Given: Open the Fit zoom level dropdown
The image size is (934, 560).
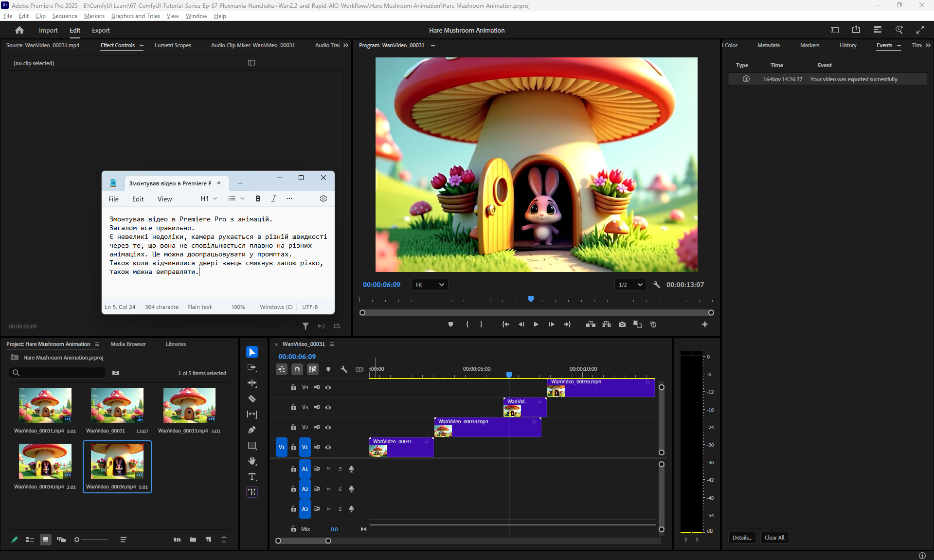Looking at the screenshot, I should pyautogui.click(x=430, y=285).
